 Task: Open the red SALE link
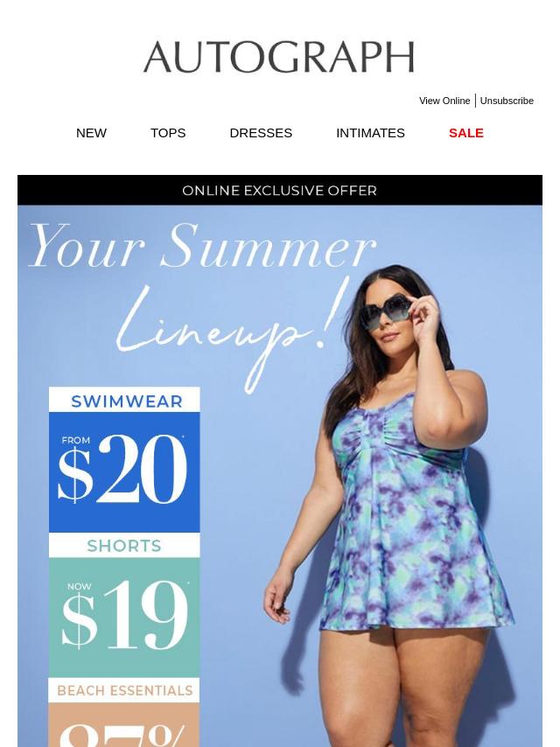tap(466, 133)
